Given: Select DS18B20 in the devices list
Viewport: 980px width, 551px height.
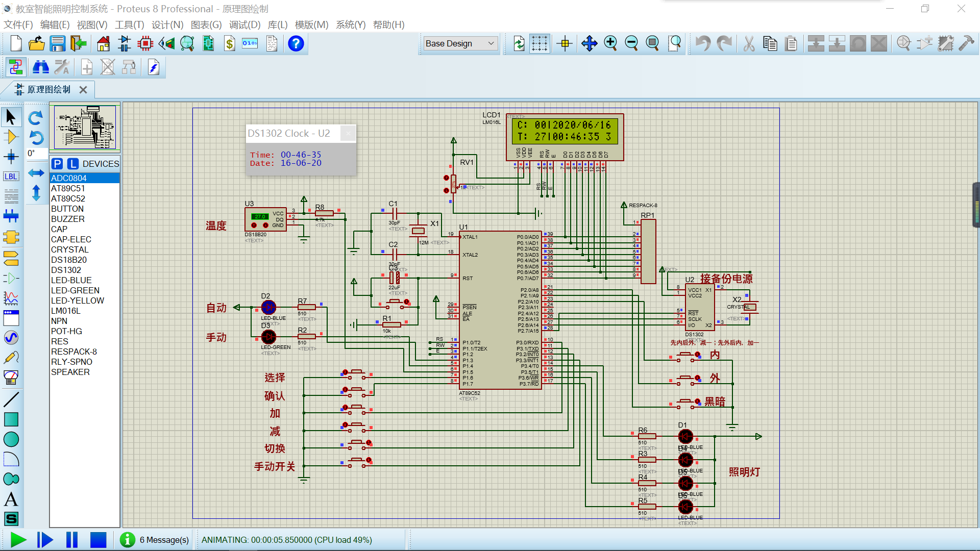Looking at the screenshot, I should coord(85,260).
